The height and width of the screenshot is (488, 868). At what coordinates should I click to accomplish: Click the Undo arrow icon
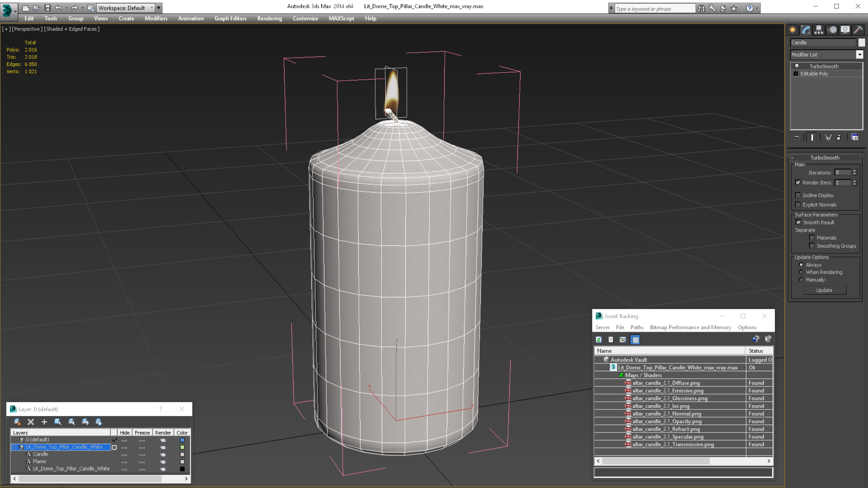58,8
